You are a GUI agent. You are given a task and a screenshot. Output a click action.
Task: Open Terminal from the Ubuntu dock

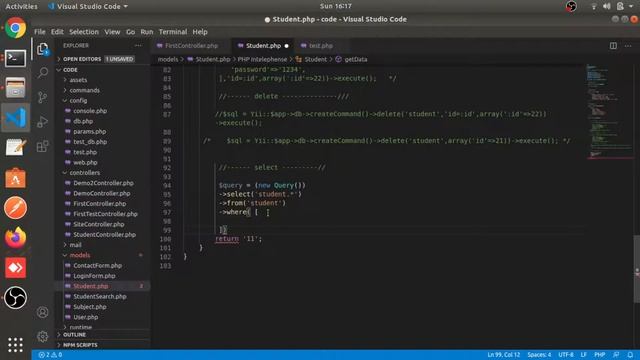16,58
